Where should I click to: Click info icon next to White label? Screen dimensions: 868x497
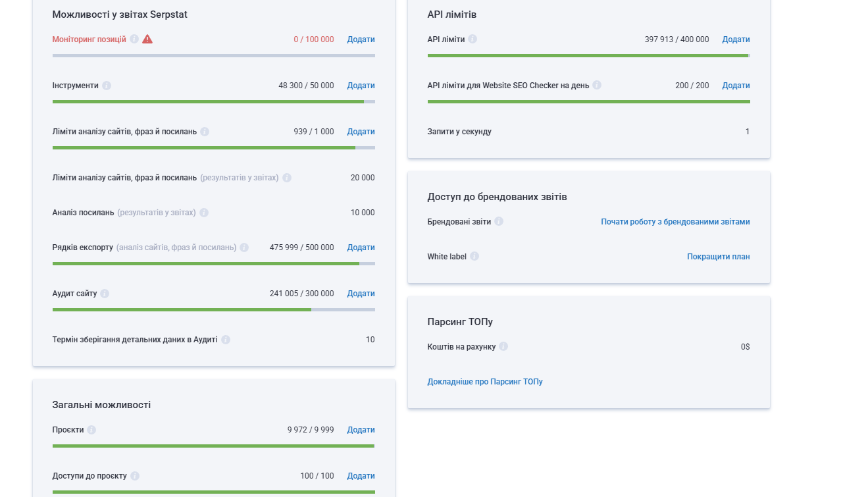point(474,257)
